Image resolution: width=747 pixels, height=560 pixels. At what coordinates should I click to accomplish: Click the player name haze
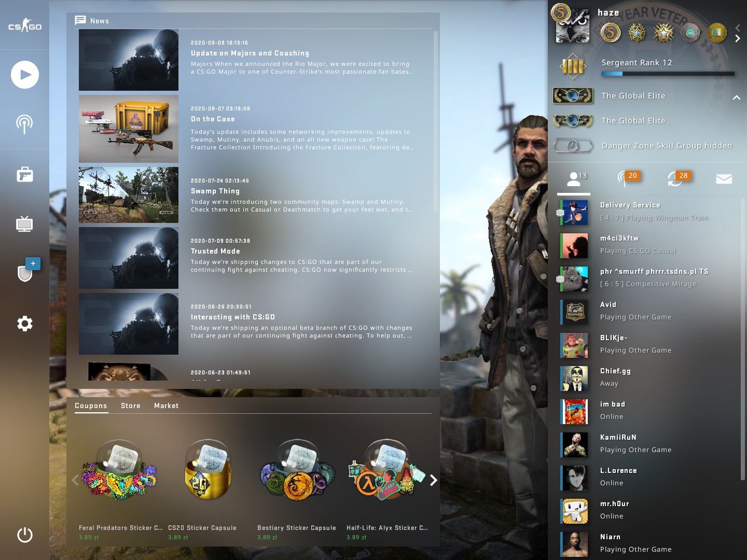[x=608, y=13]
